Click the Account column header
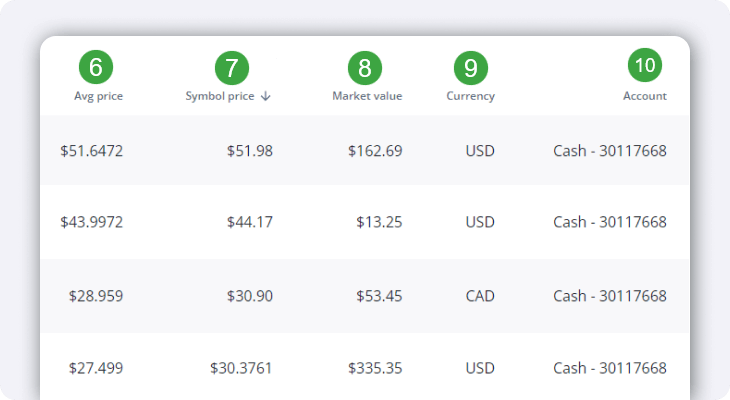The width and height of the screenshot is (730, 400). pos(644,97)
